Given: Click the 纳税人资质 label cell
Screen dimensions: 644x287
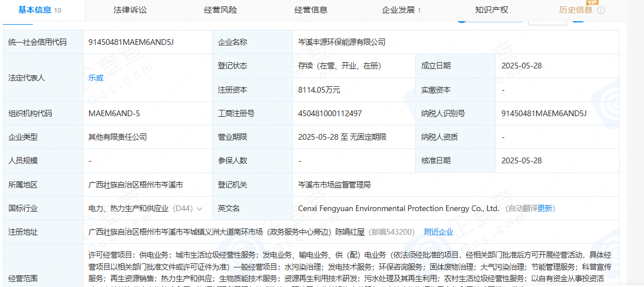Looking at the screenshot, I should pyautogui.click(x=456, y=137).
